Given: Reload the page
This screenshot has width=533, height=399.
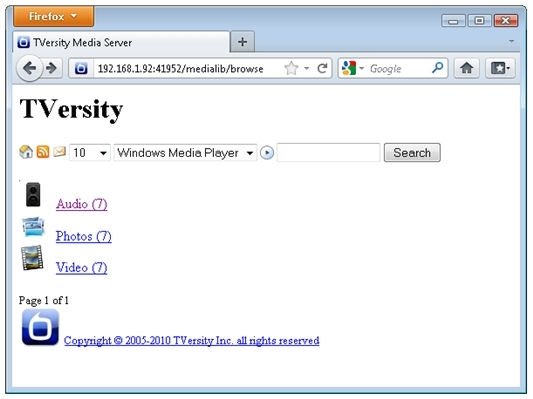Looking at the screenshot, I should (x=322, y=68).
